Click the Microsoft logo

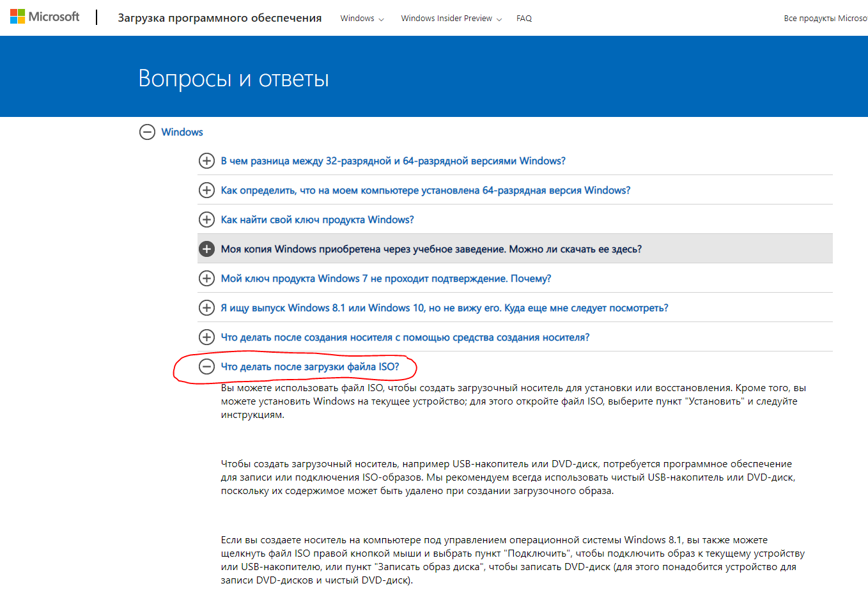coord(45,17)
